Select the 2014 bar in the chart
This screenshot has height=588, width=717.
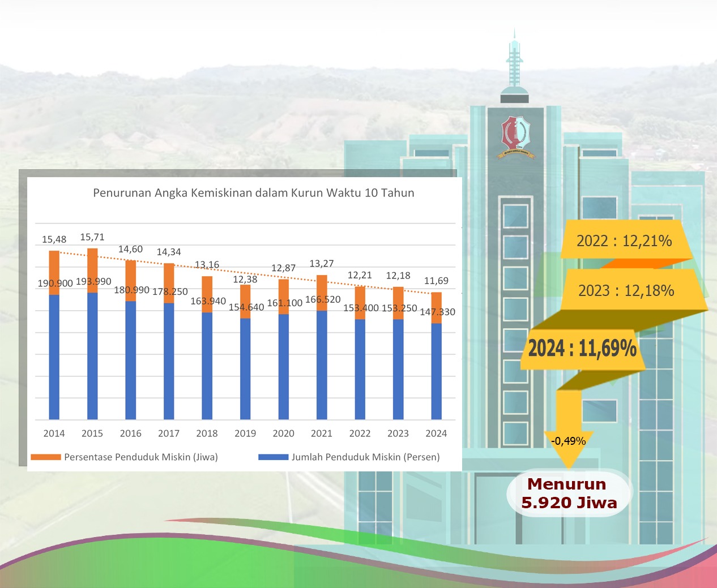54,335
